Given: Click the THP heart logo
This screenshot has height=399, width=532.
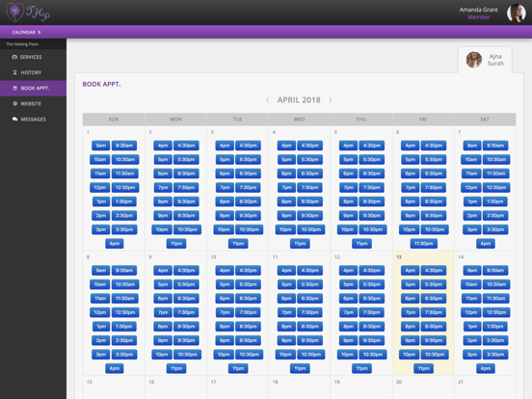Looking at the screenshot, I should (28, 13).
